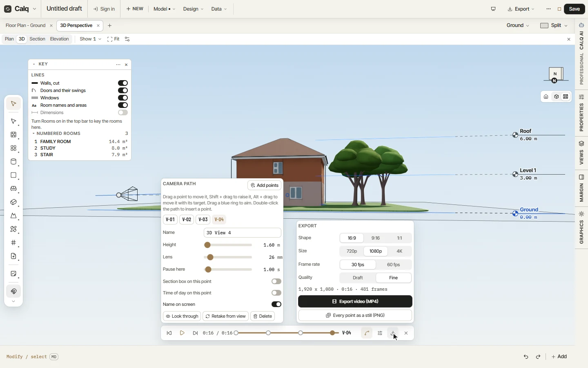
Task: Adjust the Lens slider handle
Action: (210, 258)
